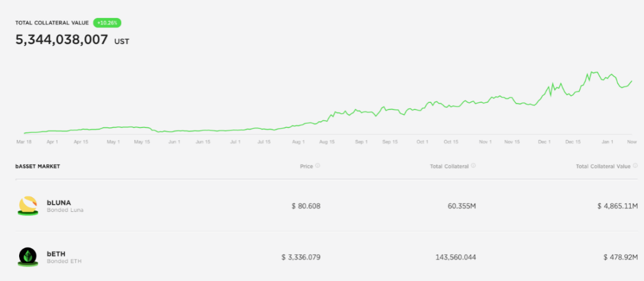
Task: Click the bETH token icon
Action: (x=29, y=257)
